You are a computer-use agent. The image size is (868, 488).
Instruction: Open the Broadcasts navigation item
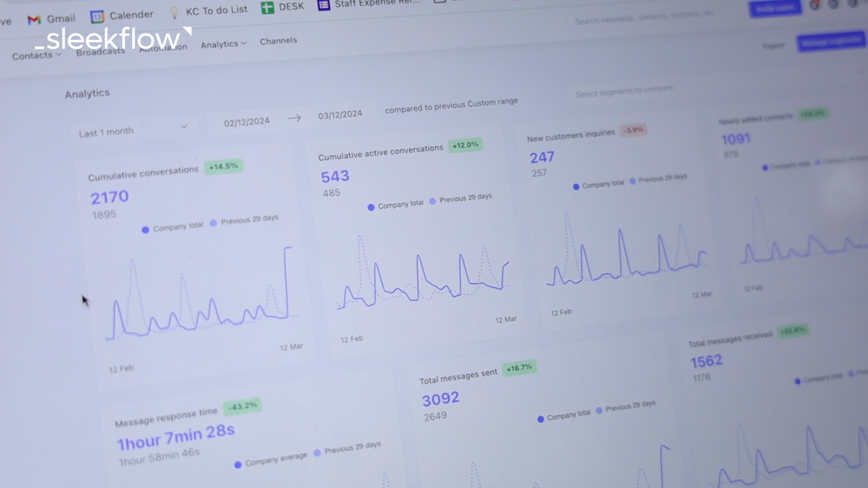click(x=100, y=52)
